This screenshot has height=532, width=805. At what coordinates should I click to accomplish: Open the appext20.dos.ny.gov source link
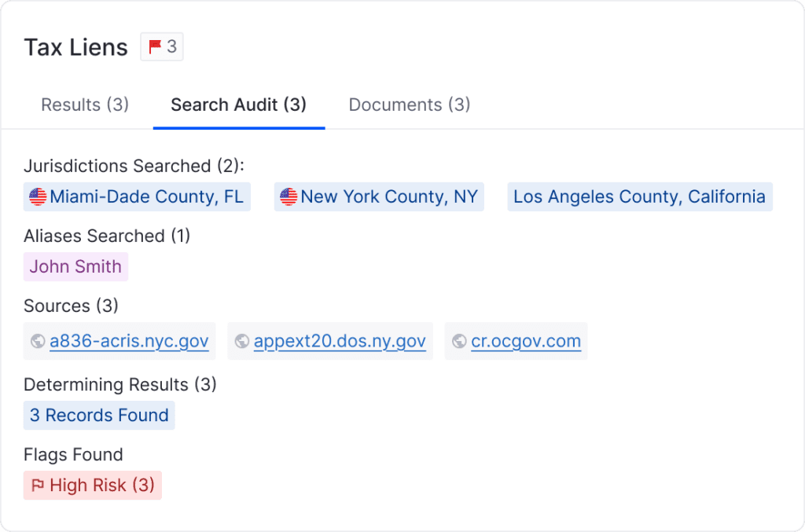[340, 341]
